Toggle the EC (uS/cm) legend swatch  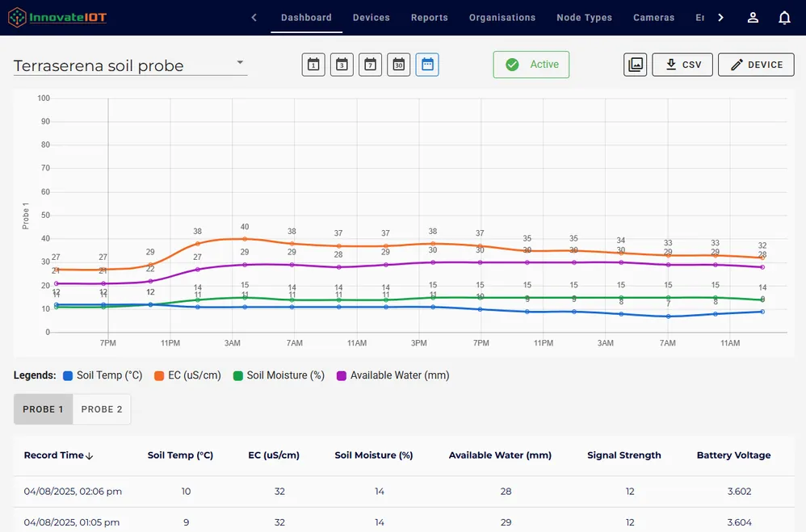159,375
